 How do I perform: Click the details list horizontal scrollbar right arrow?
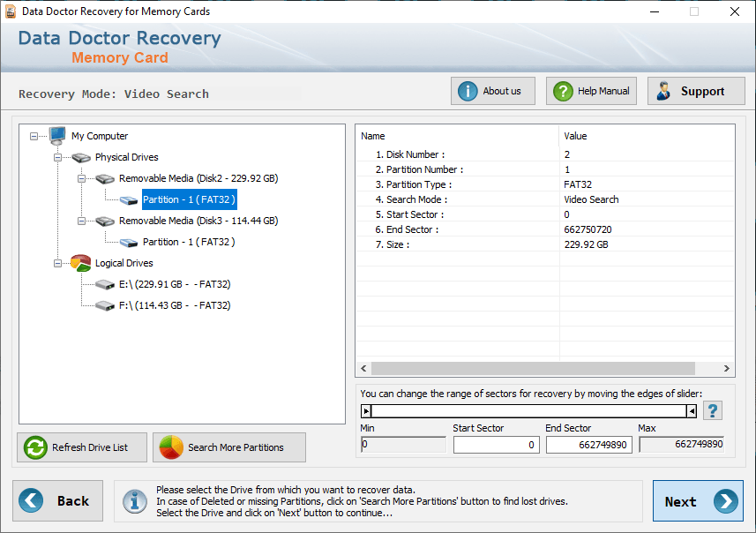tap(726, 369)
